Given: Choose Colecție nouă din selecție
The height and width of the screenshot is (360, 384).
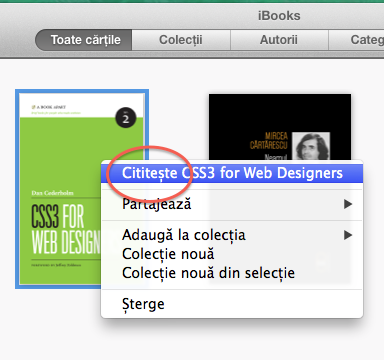Looking at the screenshot, I should (232, 273).
